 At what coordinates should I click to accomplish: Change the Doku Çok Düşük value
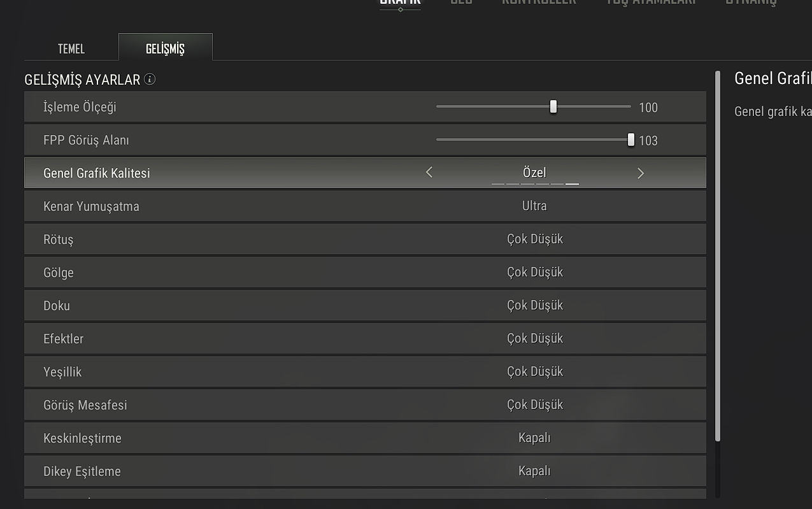coord(534,305)
